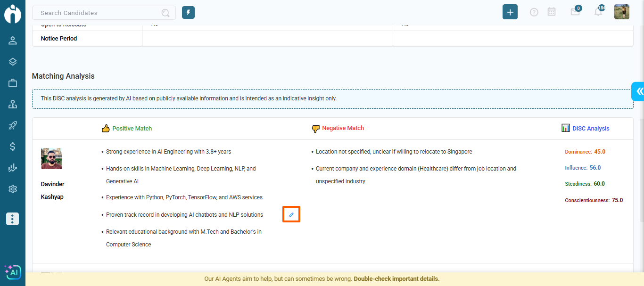Open the dollar sign billing icon
Screen dimensions: 644x286
pos(13,147)
